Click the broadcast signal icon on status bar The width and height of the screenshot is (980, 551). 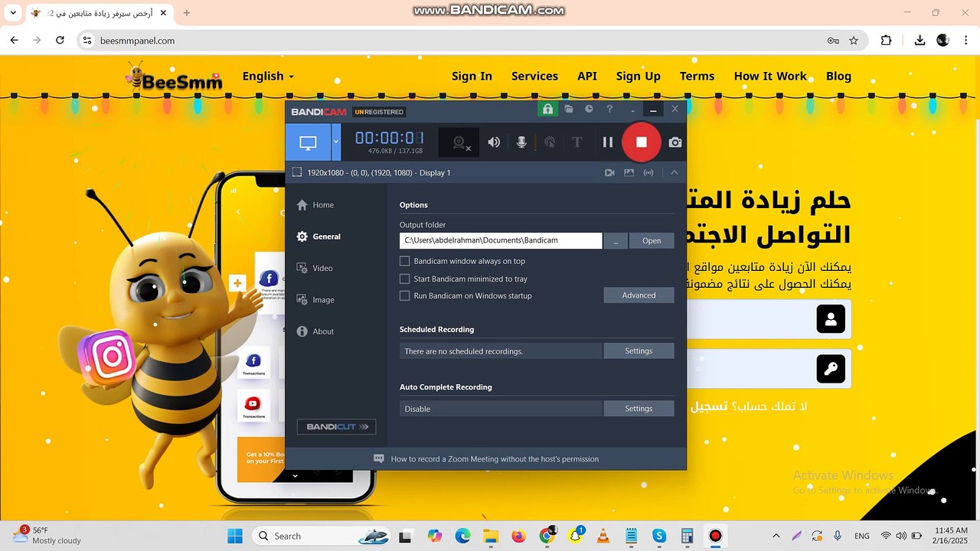click(x=649, y=173)
